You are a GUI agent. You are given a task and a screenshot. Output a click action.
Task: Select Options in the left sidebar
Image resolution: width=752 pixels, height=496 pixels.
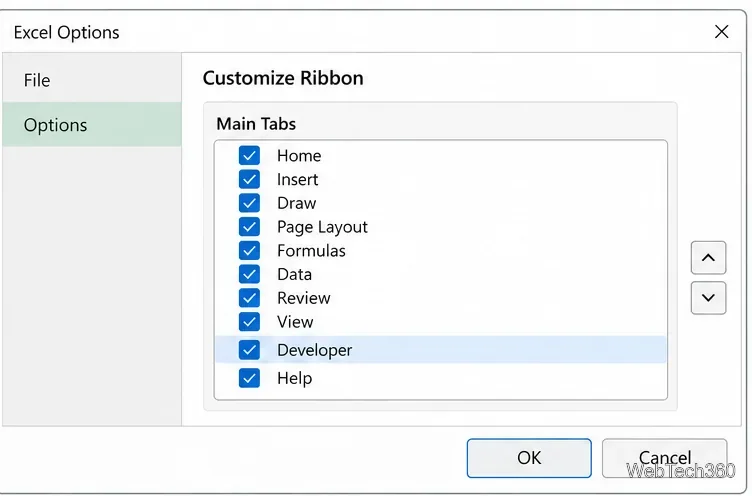click(x=92, y=125)
